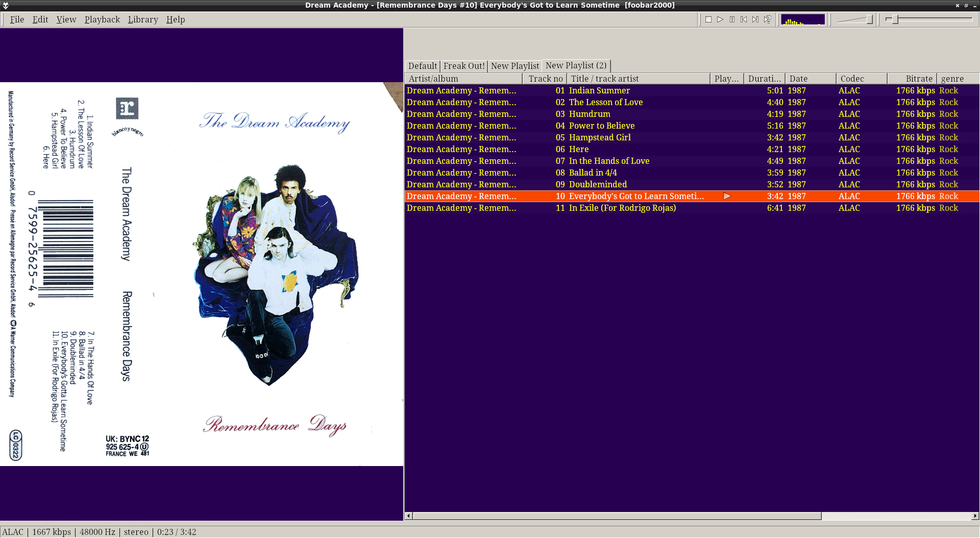Select track 02 The Lesson of Love
Viewport: 980px width, 538px height.
[x=692, y=102]
